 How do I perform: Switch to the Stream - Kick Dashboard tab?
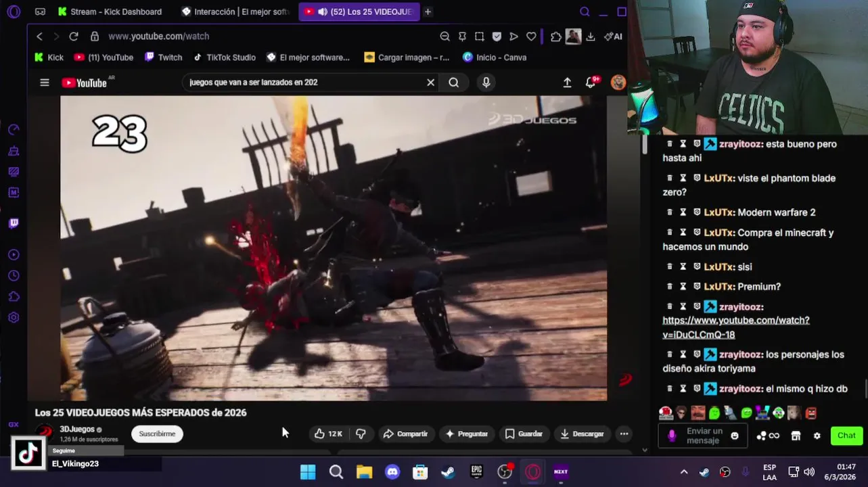pos(110,11)
